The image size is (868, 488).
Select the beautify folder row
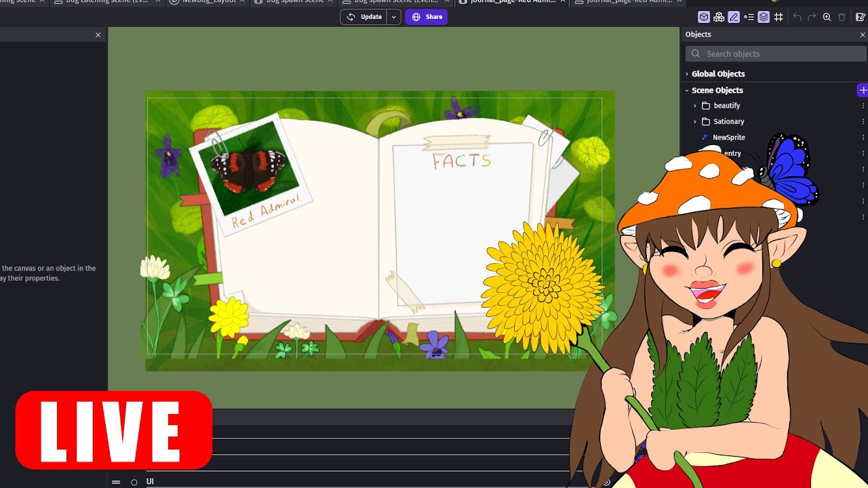click(774, 106)
